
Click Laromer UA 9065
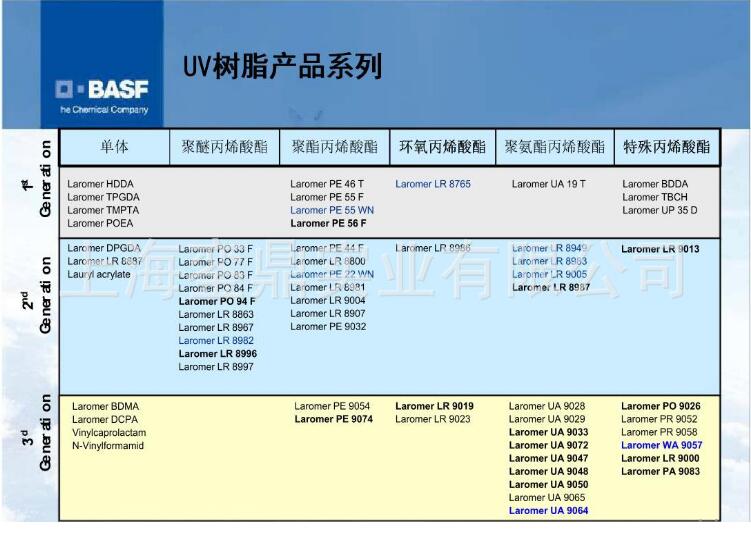[547, 498]
